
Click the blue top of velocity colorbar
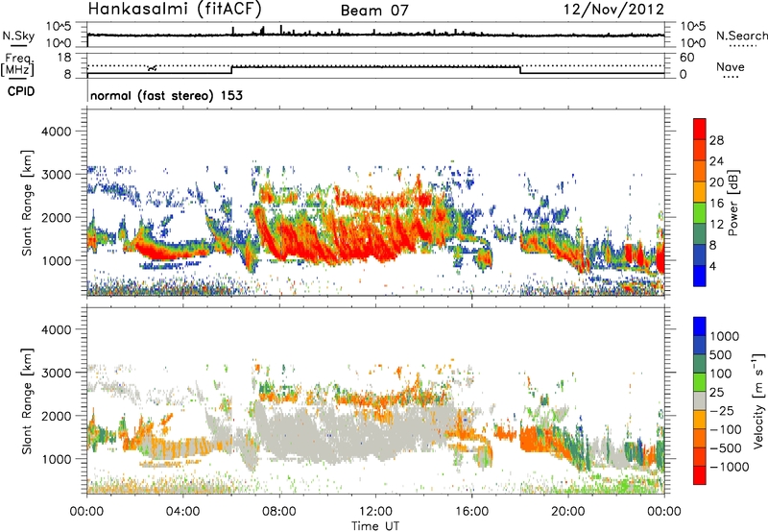(700, 326)
